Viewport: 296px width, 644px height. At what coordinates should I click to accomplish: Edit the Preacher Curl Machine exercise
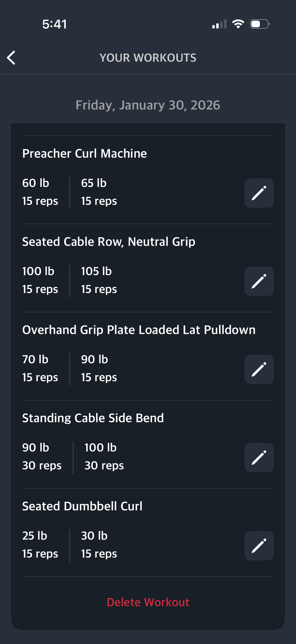pos(259,193)
